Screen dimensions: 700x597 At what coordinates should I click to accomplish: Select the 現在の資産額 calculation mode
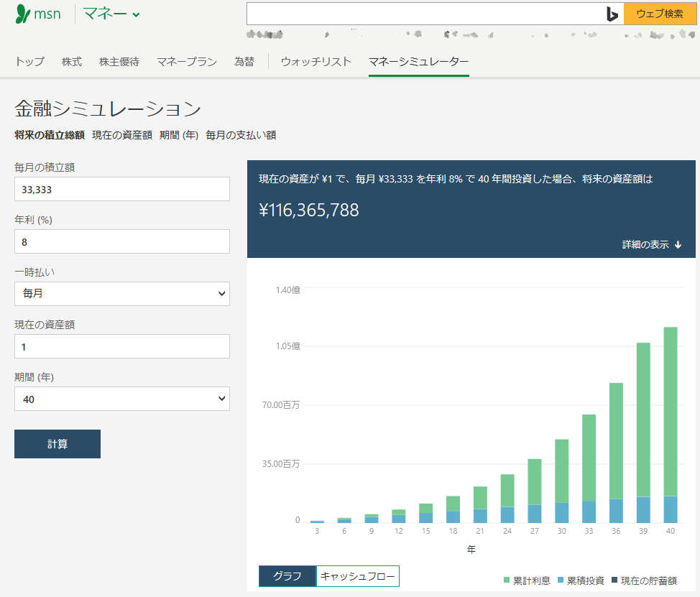point(122,135)
